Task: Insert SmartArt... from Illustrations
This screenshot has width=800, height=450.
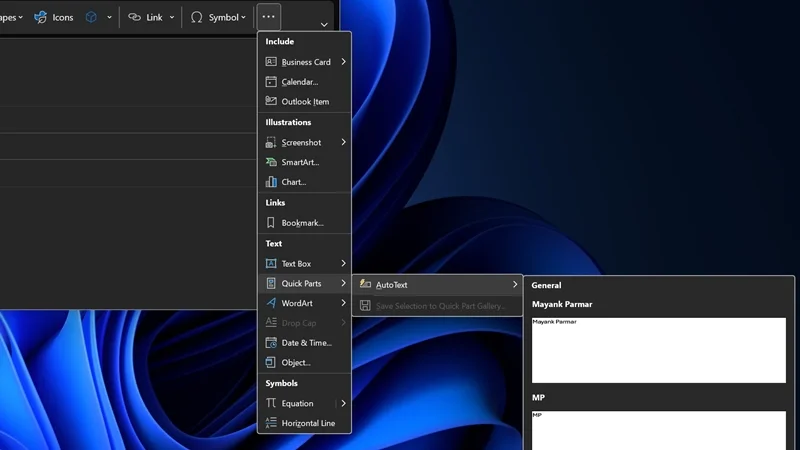Action: point(304,162)
